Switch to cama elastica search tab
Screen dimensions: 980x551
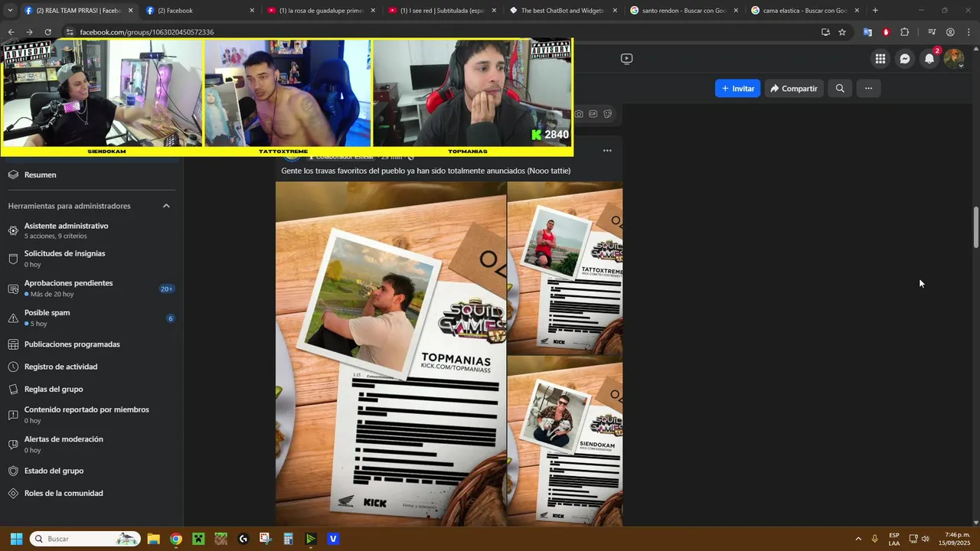(805, 11)
